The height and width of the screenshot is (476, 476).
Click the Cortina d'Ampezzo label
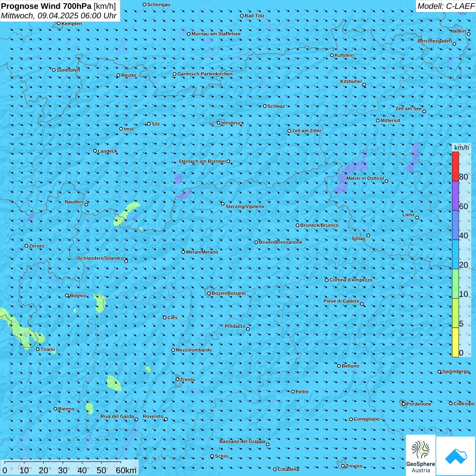tap(351, 280)
